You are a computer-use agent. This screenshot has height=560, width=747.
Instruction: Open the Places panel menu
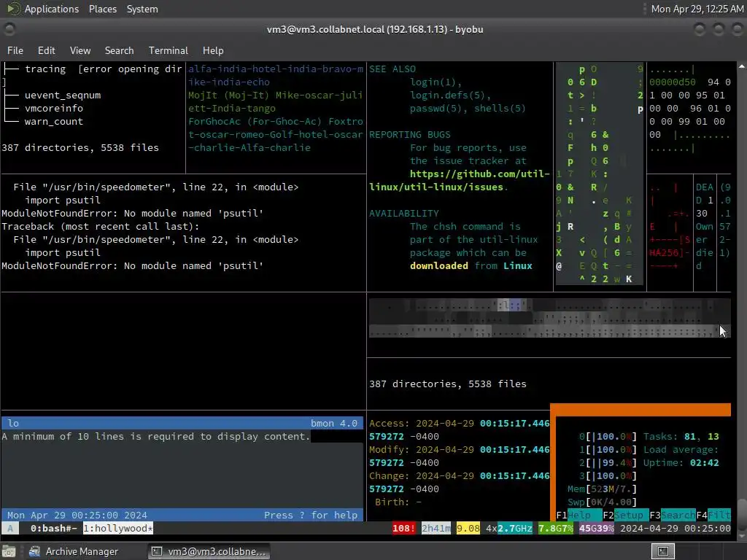coord(102,9)
